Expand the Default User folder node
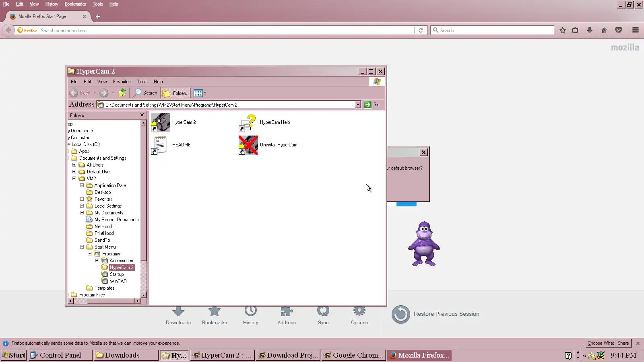 (x=74, y=172)
